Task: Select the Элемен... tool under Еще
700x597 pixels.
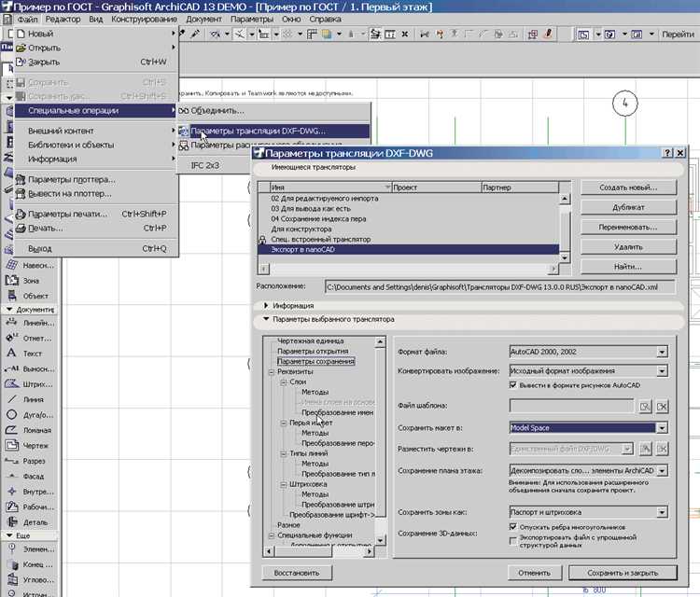Action: coord(29,548)
